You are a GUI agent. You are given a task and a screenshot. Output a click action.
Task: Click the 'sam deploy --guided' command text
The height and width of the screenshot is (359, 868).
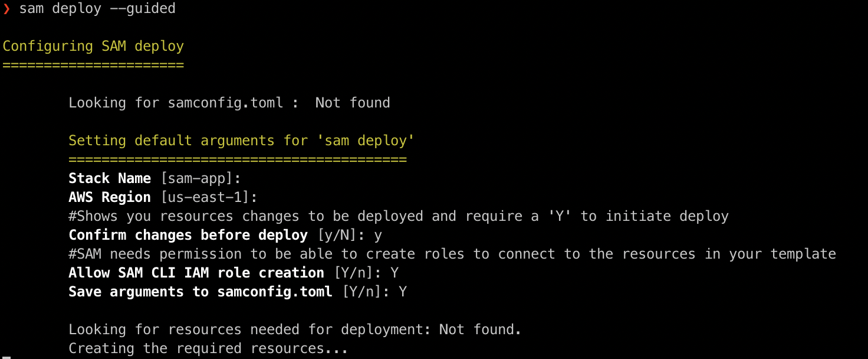pos(97,9)
